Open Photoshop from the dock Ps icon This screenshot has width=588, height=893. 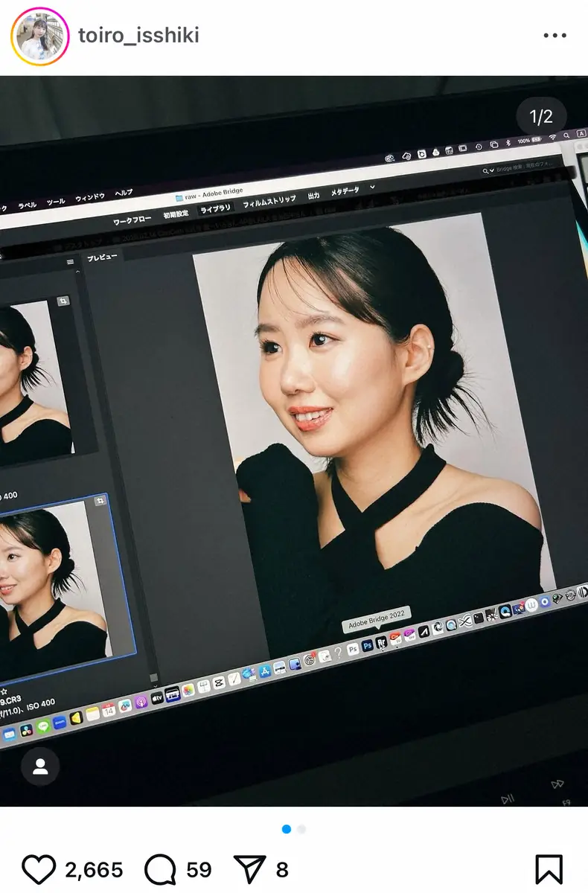point(367,646)
